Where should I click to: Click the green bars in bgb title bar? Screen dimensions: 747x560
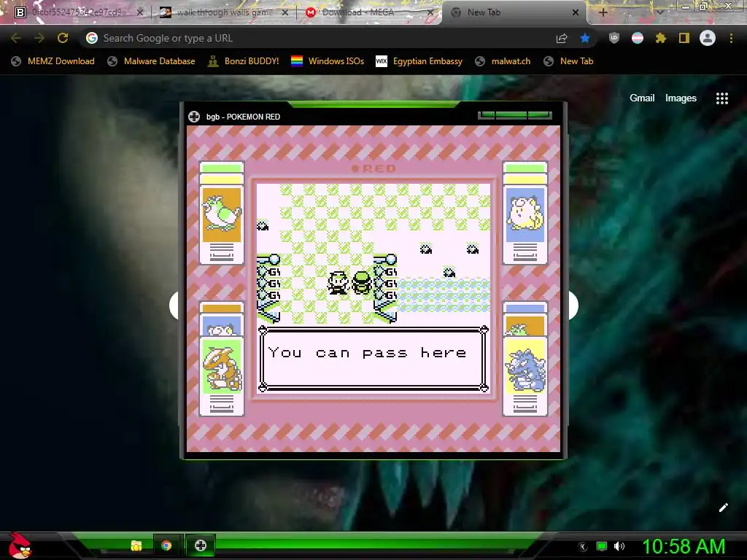click(515, 115)
